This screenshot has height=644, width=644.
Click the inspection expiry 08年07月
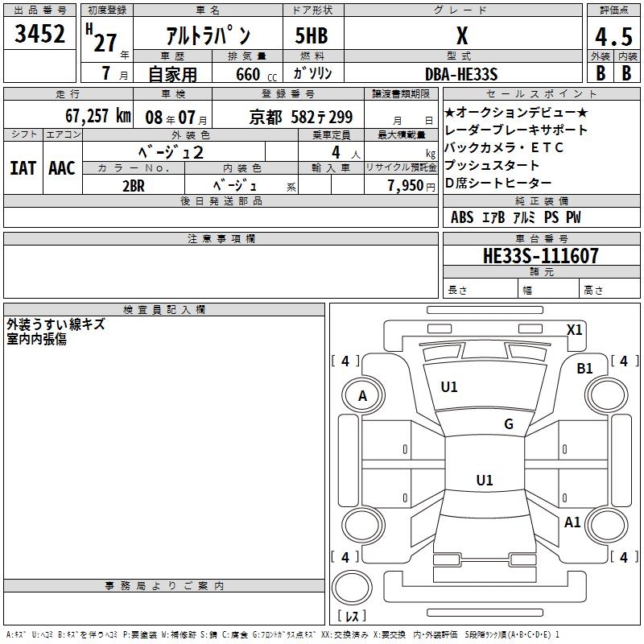click(176, 118)
